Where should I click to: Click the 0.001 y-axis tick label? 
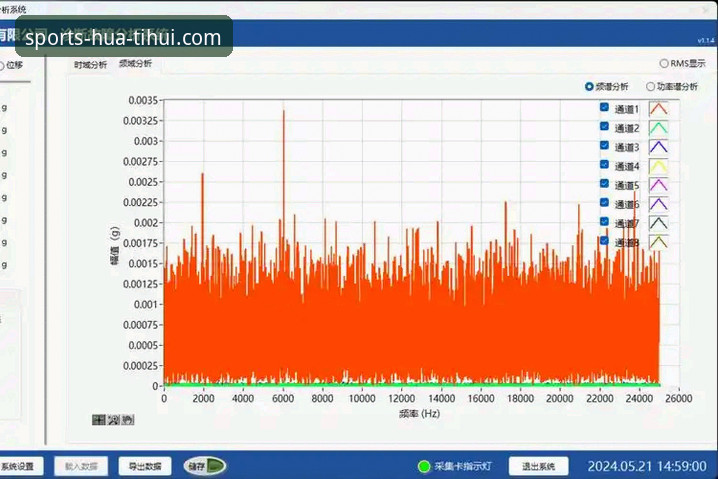146,305
